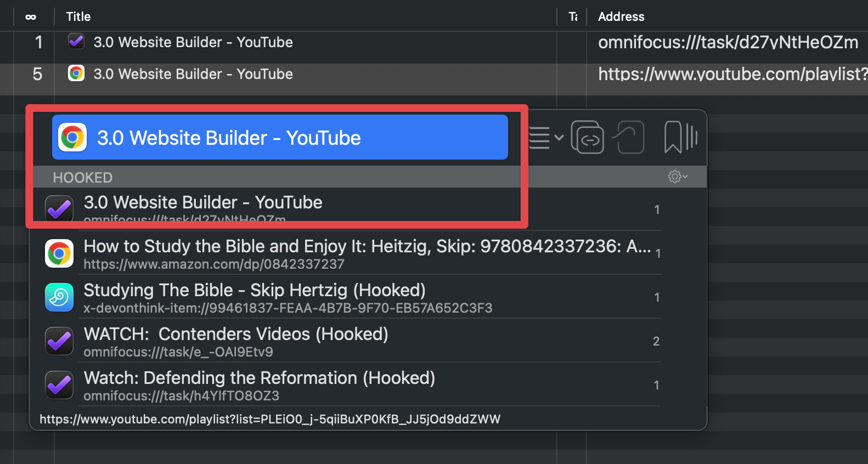Click the Copy Link icon in popup toolbar
The width and height of the screenshot is (868, 464).
pos(588,137)
